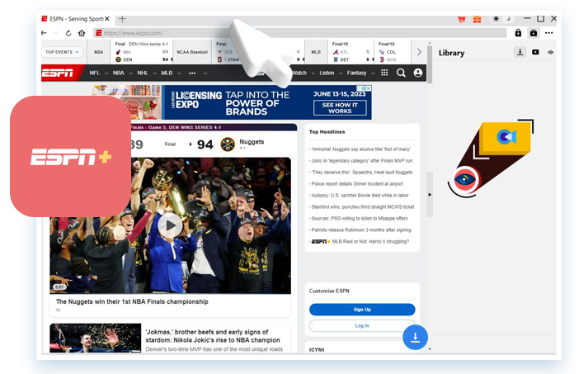The image size is (588, 374).
Task: Expand the NFL dropdown chevron
Action: point(106,73)
